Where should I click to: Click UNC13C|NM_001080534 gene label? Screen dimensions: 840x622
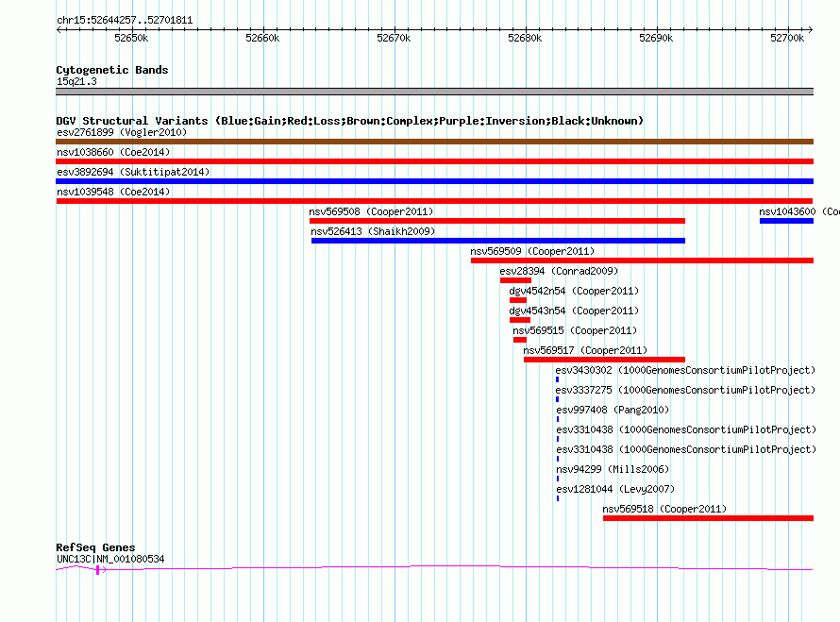[x=110, y=559]
